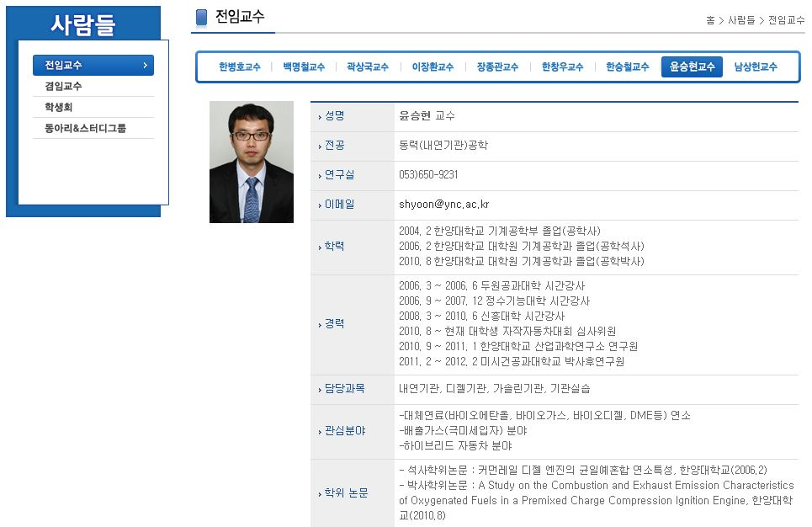Select the 한병호교수 tab
The height and width of the screenshot is (527, 812).
(239, 67)
